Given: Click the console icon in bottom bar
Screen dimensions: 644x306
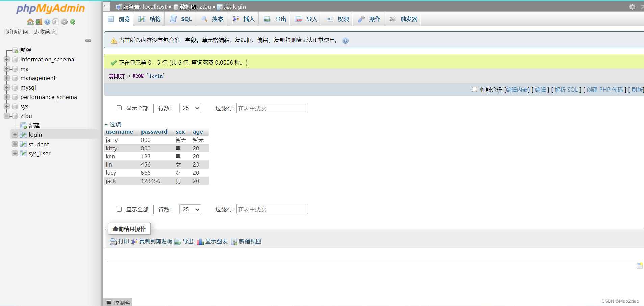Looking at the screenshot, I should click(x=109, y=302).
